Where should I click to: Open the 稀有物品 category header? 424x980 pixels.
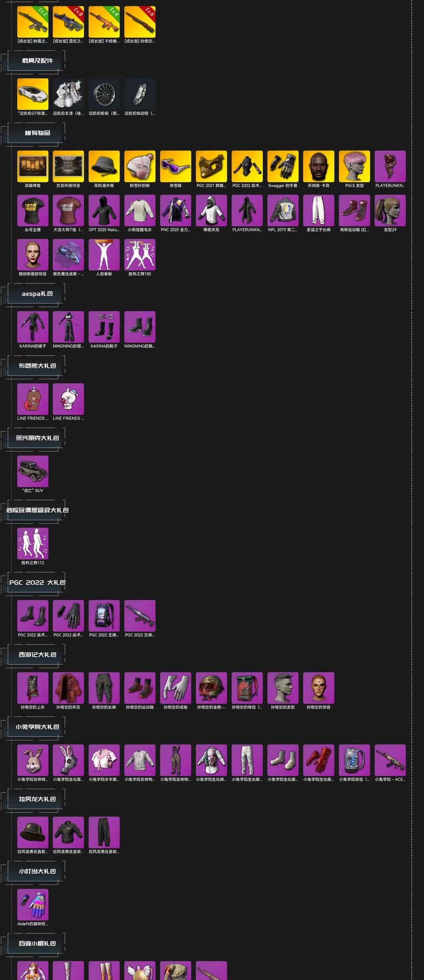point(37,133)
